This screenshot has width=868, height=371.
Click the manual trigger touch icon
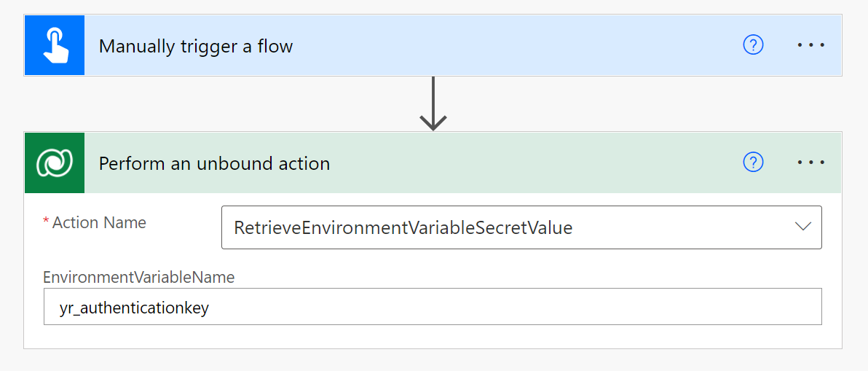[x=55, y=45]
